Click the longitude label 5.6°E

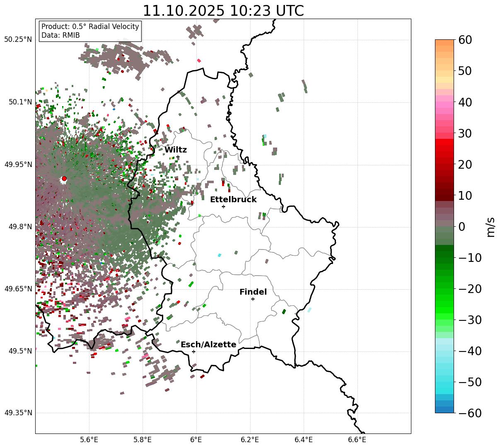(89, 440)
